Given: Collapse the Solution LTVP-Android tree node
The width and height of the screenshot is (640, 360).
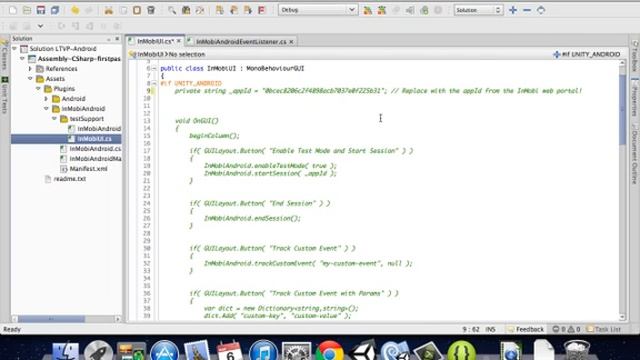Looking at the screenshot, I should (15, 49).
